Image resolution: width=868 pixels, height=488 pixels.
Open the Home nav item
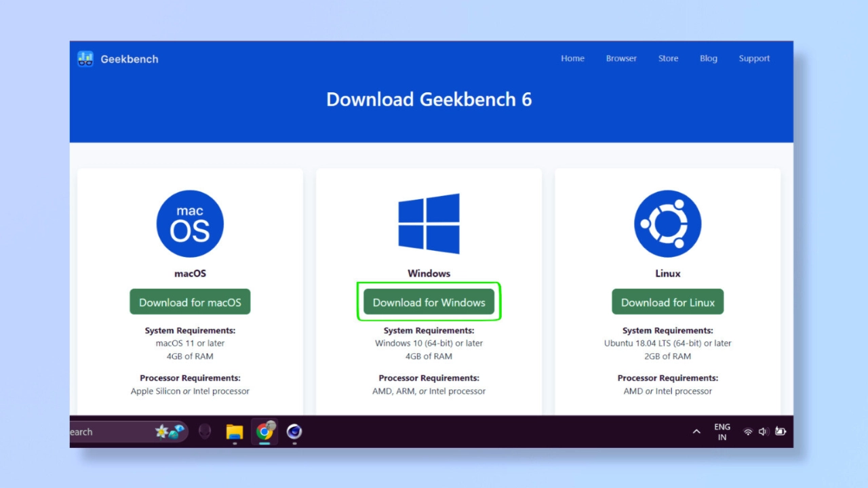click(572, 58)
